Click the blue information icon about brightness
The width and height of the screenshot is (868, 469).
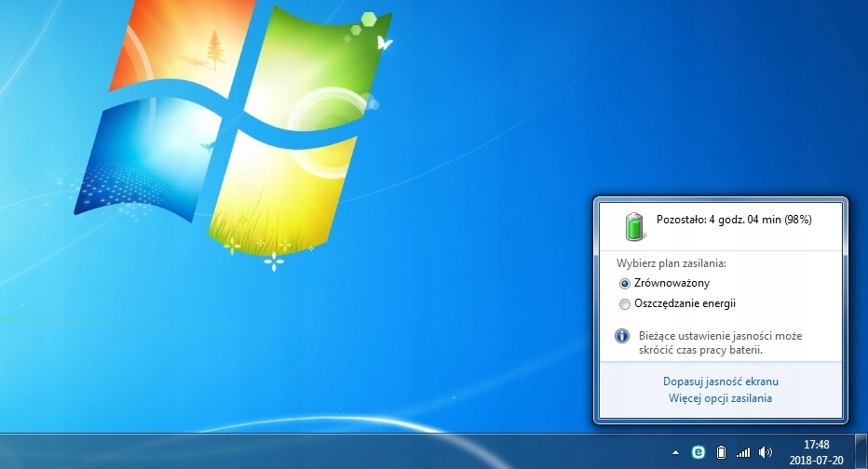pos(622,336)
